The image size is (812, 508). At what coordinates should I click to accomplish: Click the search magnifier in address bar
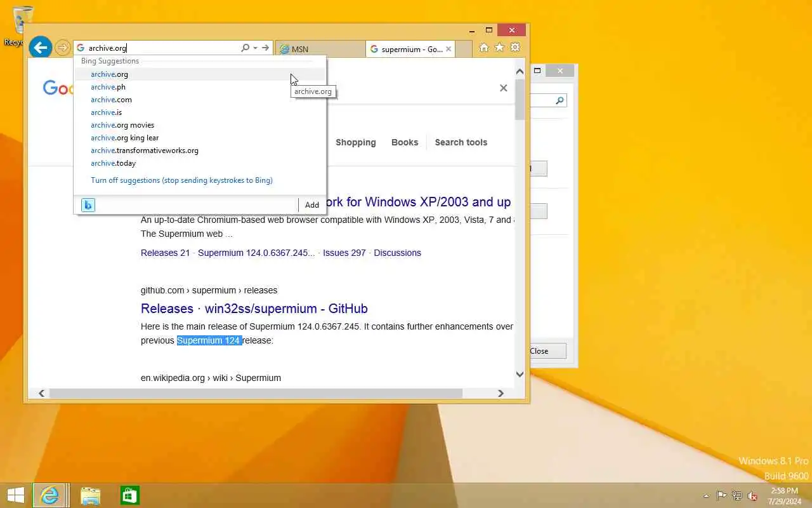point(245,48)
